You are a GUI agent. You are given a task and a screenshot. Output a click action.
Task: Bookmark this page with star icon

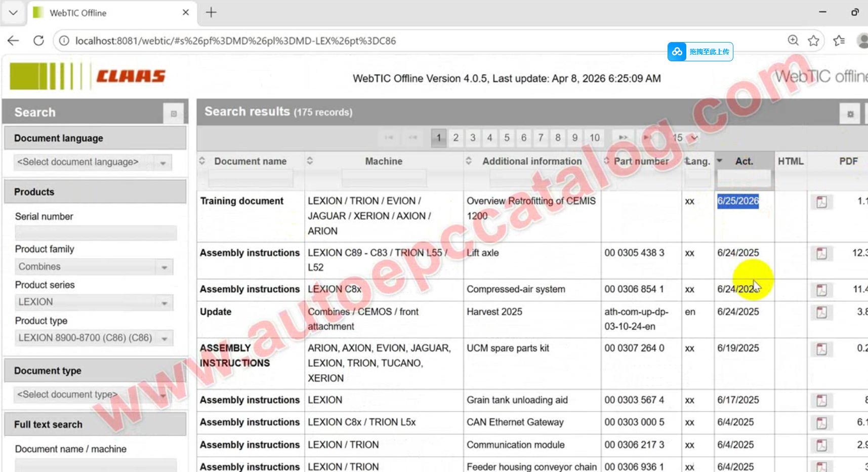813,41
